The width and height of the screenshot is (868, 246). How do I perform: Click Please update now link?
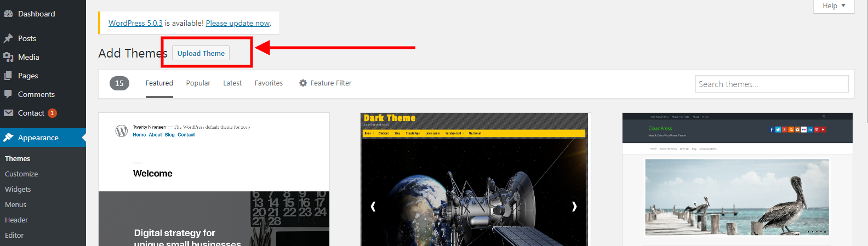238,23
